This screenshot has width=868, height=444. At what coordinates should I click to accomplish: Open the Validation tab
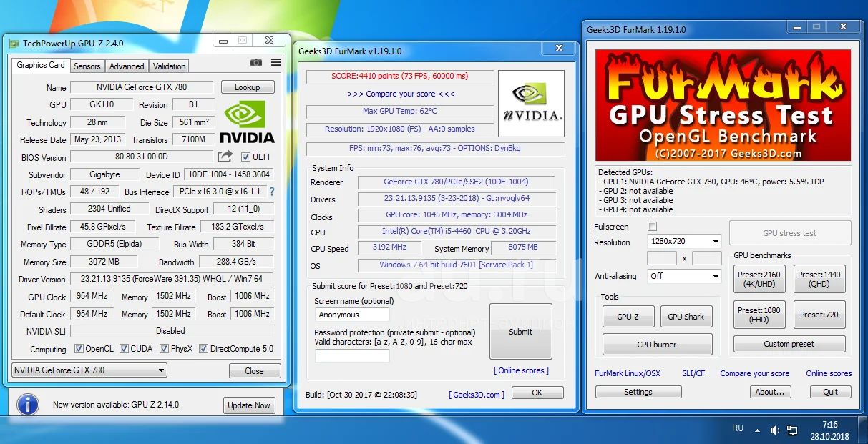click(x=170, y=66)
